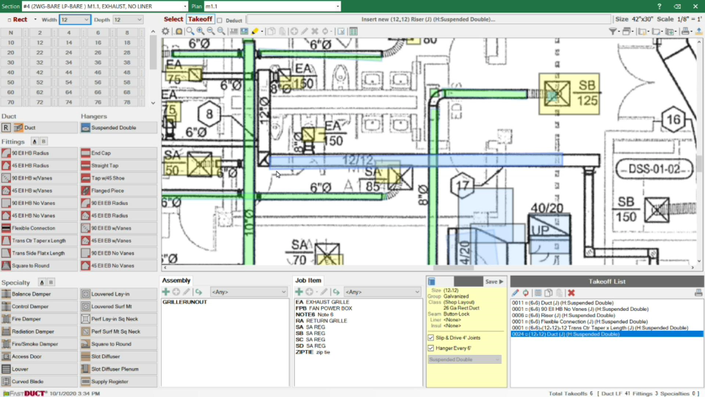Click the help question mark icon
Image resolution: width=705 pixels, height=397 pixels.
[x=659, y=6]
